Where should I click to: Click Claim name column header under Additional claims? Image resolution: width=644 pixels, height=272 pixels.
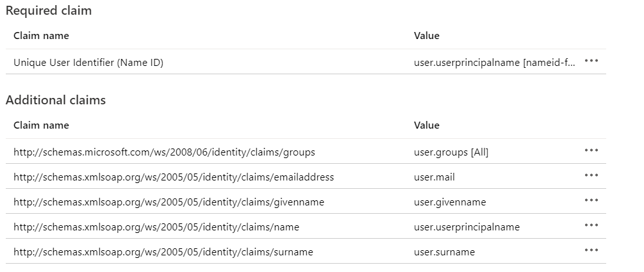[41, 125]
